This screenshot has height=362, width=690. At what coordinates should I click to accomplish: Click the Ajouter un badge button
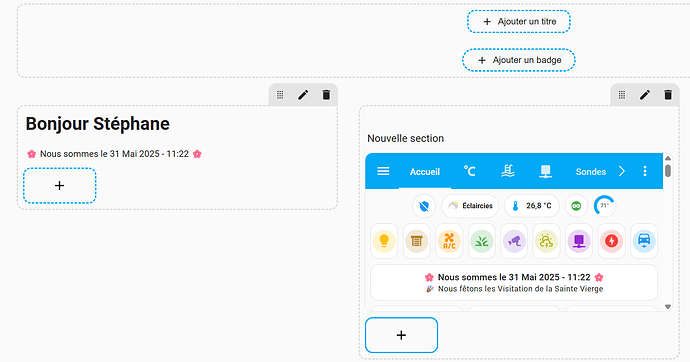click(x=519, y=60)
